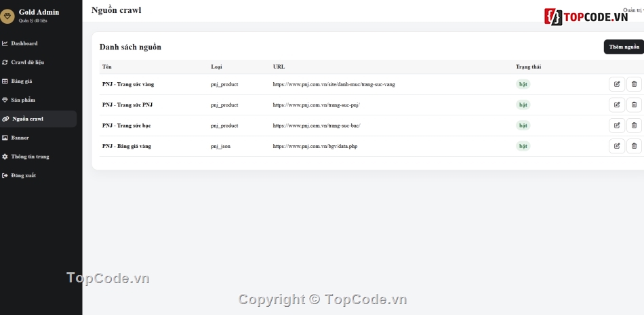Open Thông tin trang settings

tap(38, 157)
